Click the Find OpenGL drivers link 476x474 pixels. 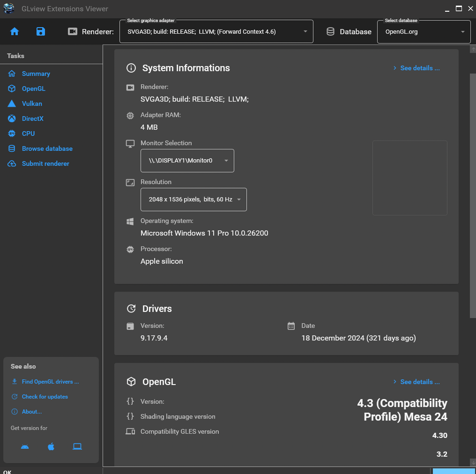click(x=50, y=382)
